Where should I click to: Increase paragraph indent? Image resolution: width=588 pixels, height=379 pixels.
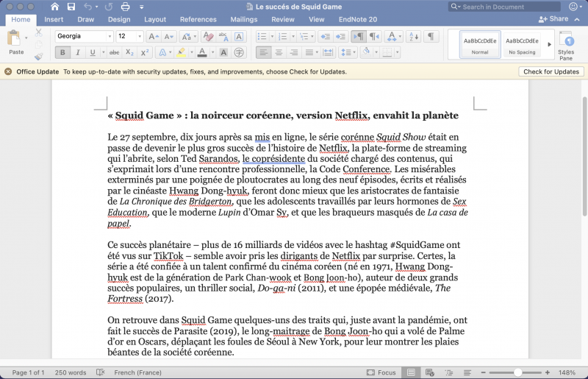pyautogui.click(x=340, y=37)
